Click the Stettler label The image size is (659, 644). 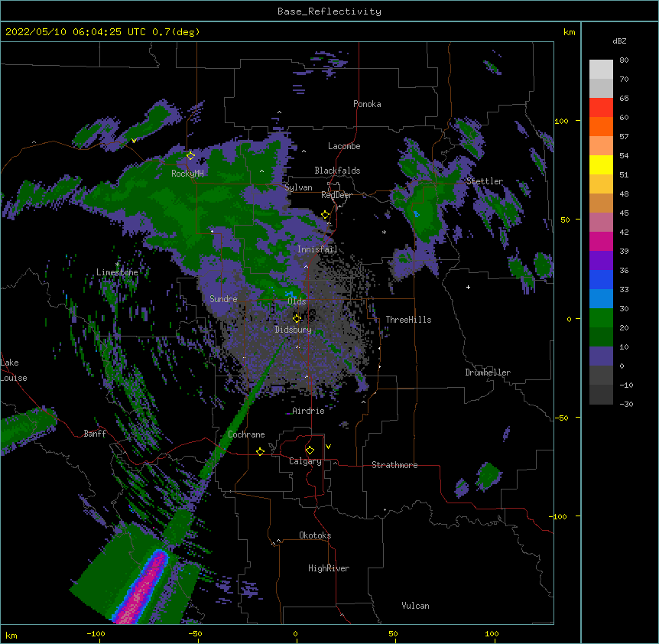[x=485, y=181]
